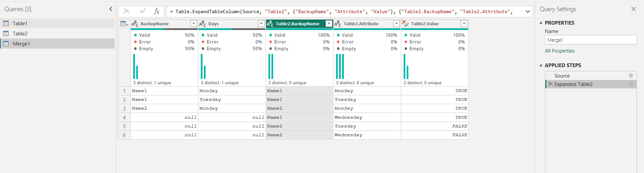This screenshot has width=644, height=173.
Task: Open the Table2.BackupName column filter dropdown
Action: [x=329, y=24]
